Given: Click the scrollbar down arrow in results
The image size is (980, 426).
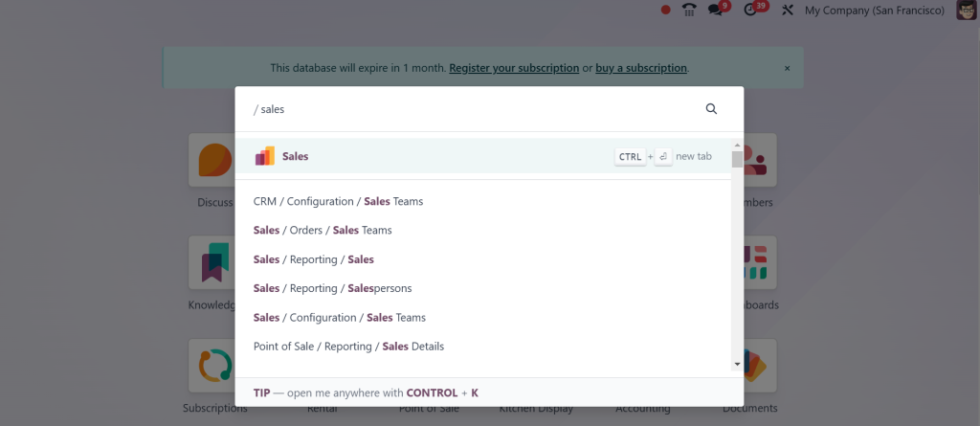Looking at the screenshot, I should coord(738,364).
